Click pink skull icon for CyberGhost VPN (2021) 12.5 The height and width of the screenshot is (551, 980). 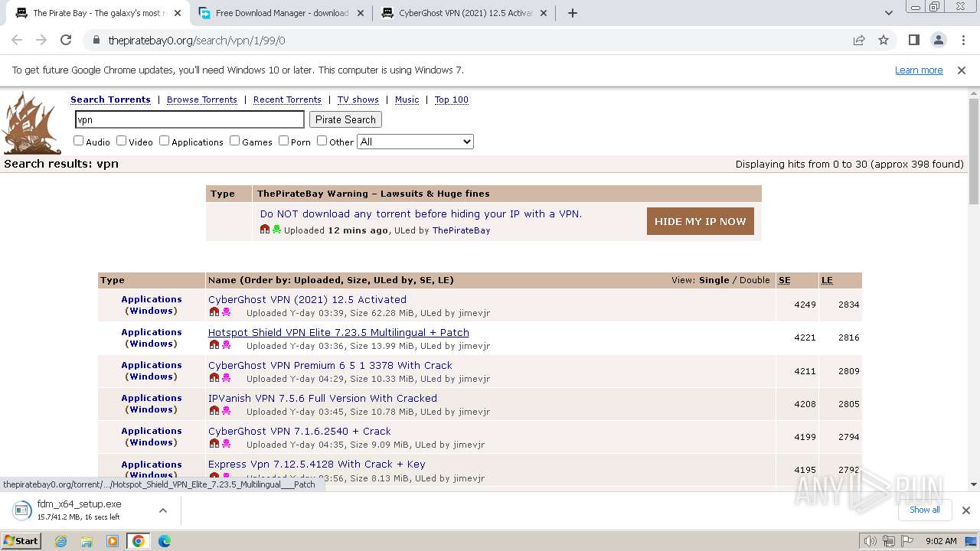(226, 312)
